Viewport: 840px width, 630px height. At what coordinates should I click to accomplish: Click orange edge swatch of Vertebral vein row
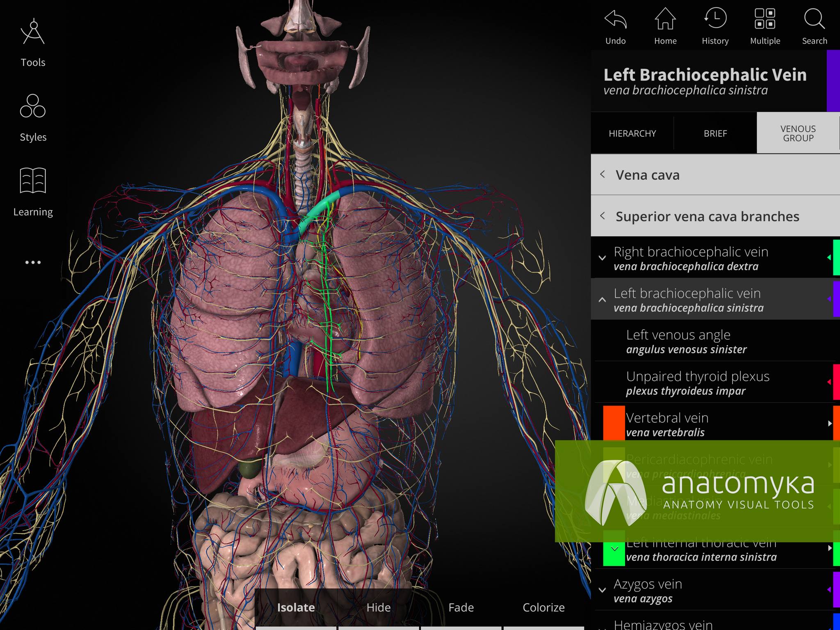836,423
